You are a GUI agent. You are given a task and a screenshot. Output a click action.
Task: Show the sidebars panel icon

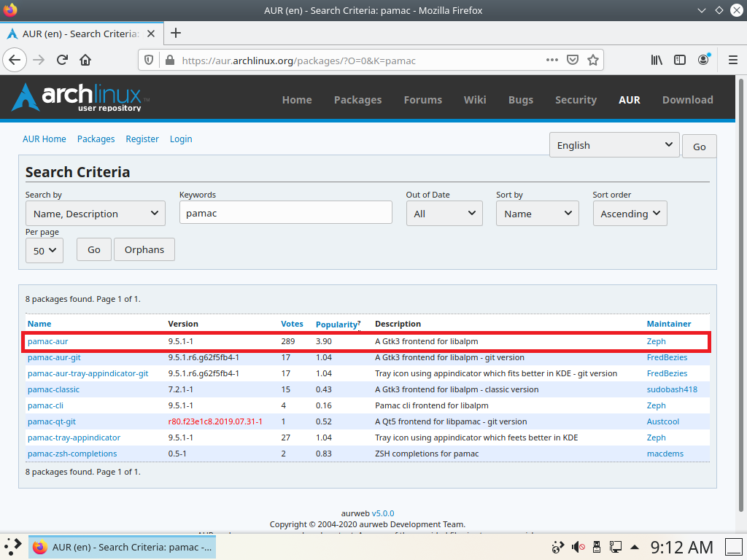coord(680,60)
